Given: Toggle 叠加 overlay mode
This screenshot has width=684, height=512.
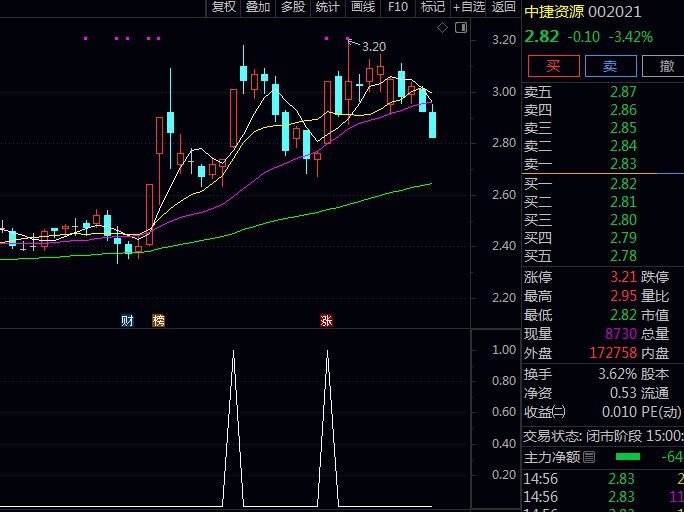Looking at the screenshot, I should (258, 7).
